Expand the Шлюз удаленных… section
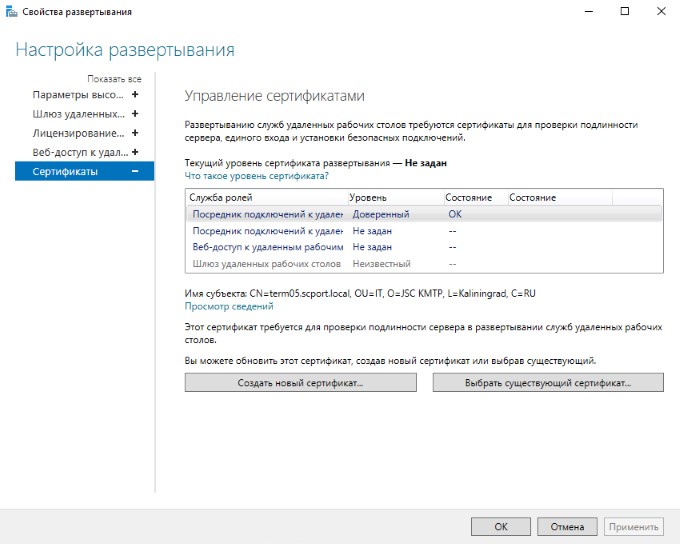This screenshot has height=544, width=680. click(x=135, y=114)
